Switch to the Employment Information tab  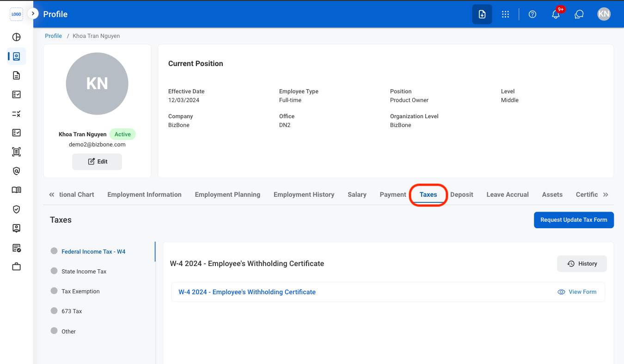point(144,194)
